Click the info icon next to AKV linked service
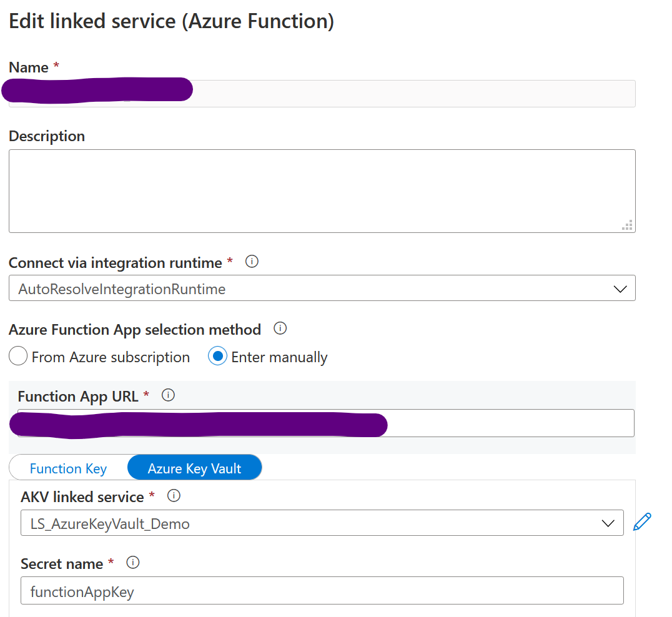 click(x=174, y=496)
